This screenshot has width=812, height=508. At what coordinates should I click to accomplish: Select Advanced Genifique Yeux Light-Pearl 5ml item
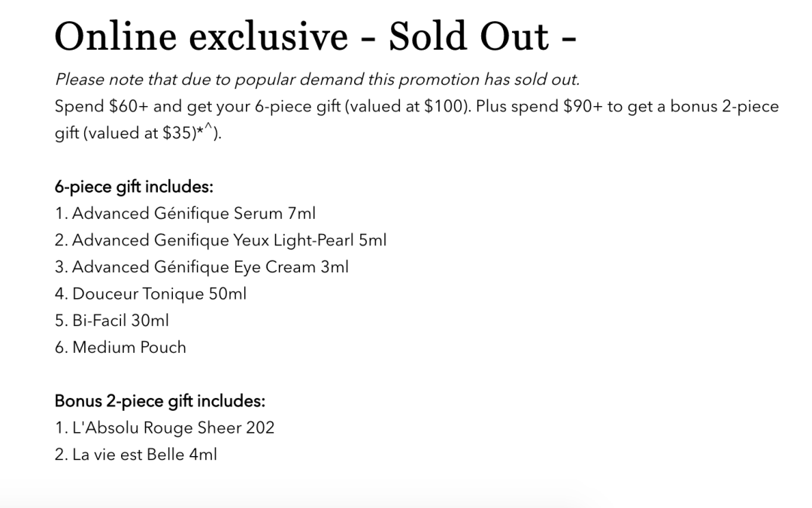click(220, 241)
